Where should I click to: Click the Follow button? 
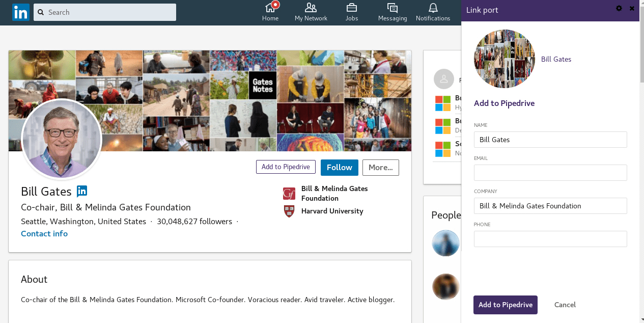pyautogui.click(x=340, y=167)
